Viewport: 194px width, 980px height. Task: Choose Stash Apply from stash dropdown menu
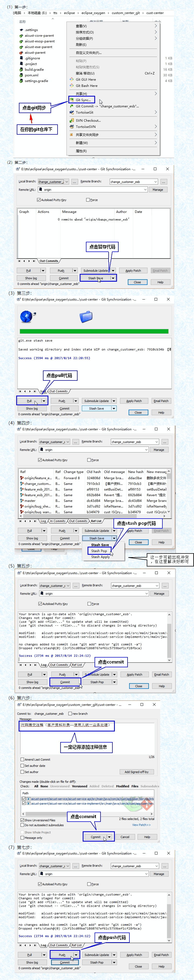(100, 557)
